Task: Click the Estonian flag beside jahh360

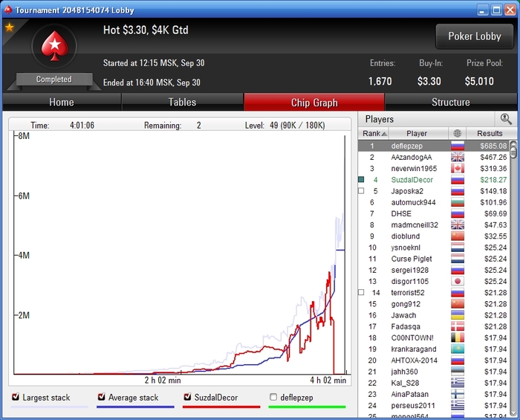Action: [x=458, y=372]
